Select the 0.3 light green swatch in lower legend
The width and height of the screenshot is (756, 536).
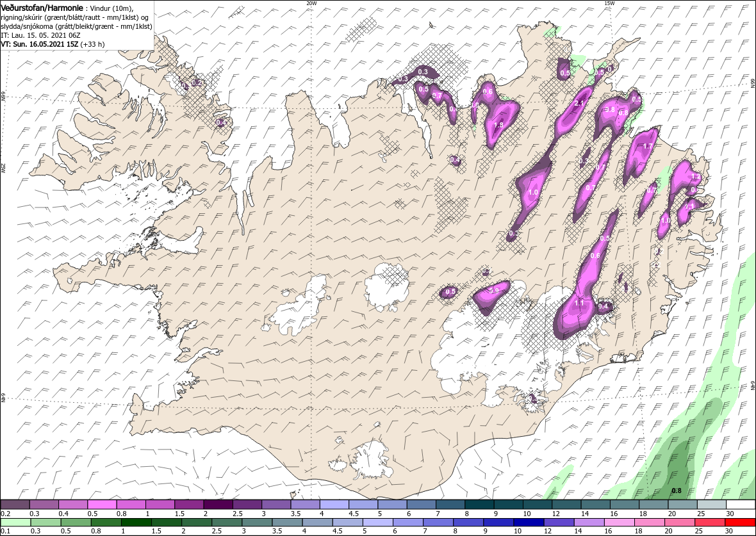pos(46,523)
